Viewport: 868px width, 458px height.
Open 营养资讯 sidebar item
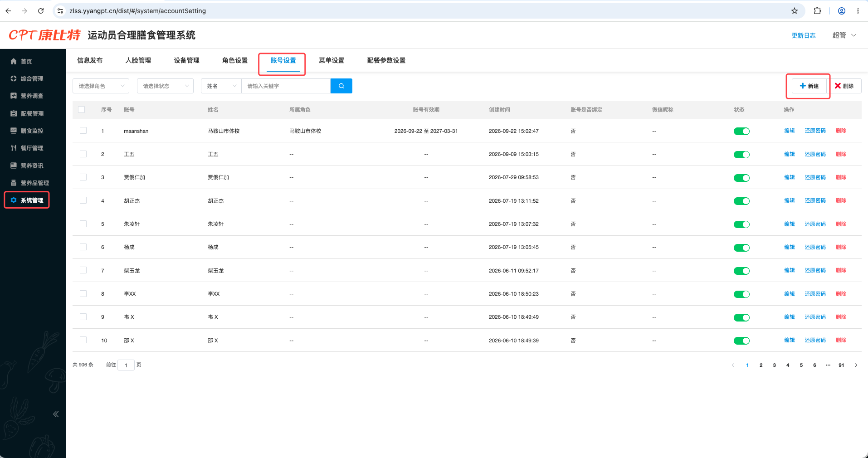[27, 166]
